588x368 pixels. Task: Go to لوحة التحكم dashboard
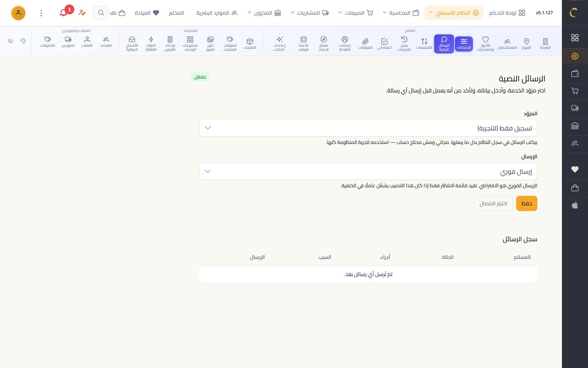(507, 13)
